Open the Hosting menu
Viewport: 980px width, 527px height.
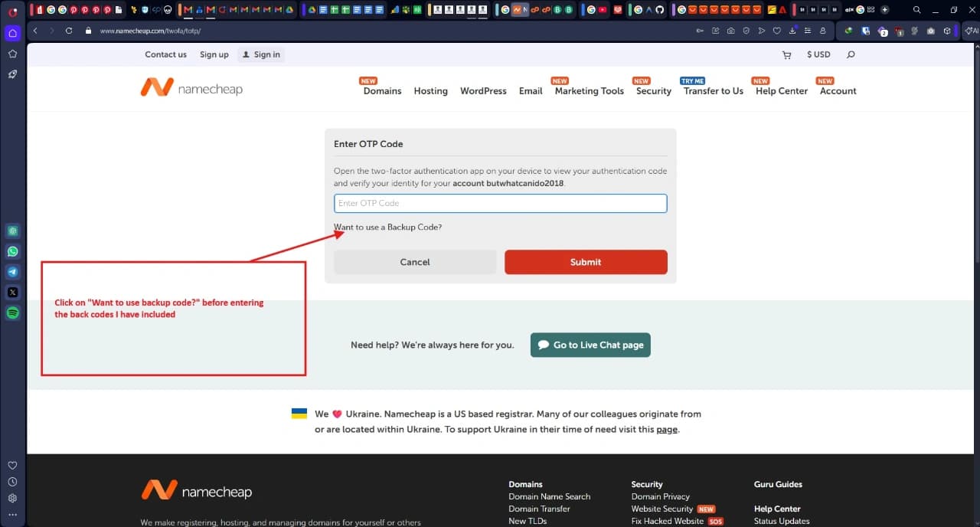point(430,90)
